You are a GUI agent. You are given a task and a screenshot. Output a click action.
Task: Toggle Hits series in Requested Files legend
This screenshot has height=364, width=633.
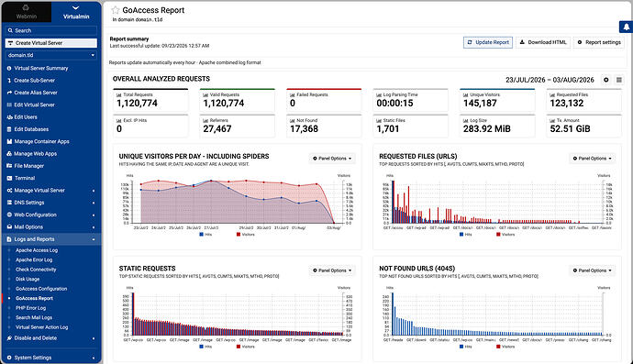pyautogui.click(x=466, y=235)
